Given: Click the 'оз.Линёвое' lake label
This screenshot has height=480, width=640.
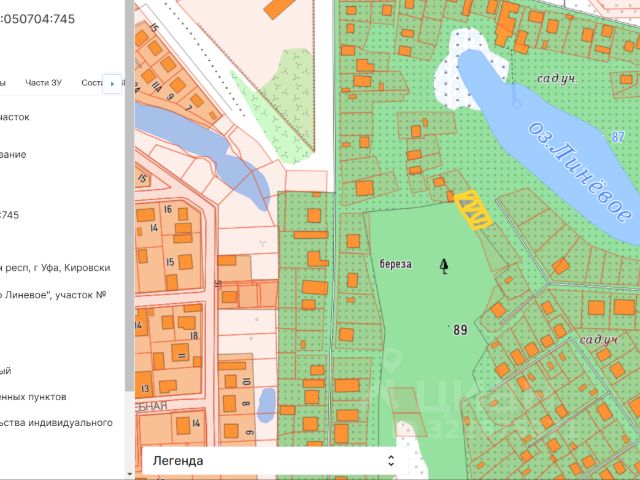Looking at the screenshot, I should point(581,172).
